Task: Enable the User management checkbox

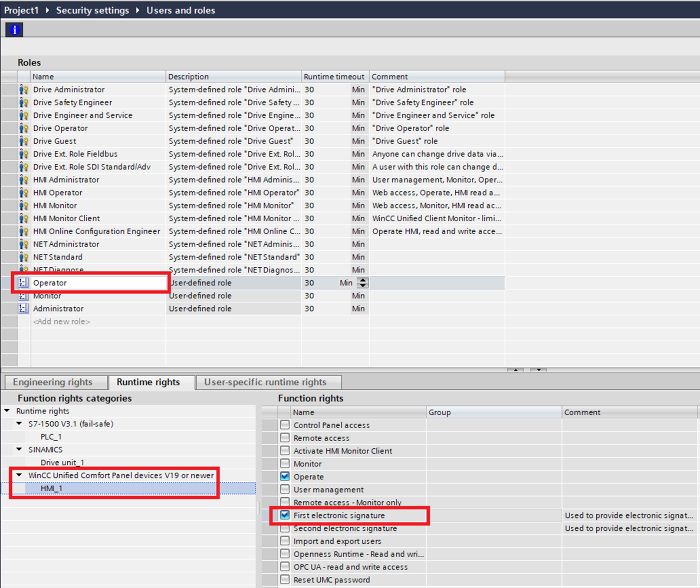Action: coord(285,489)
